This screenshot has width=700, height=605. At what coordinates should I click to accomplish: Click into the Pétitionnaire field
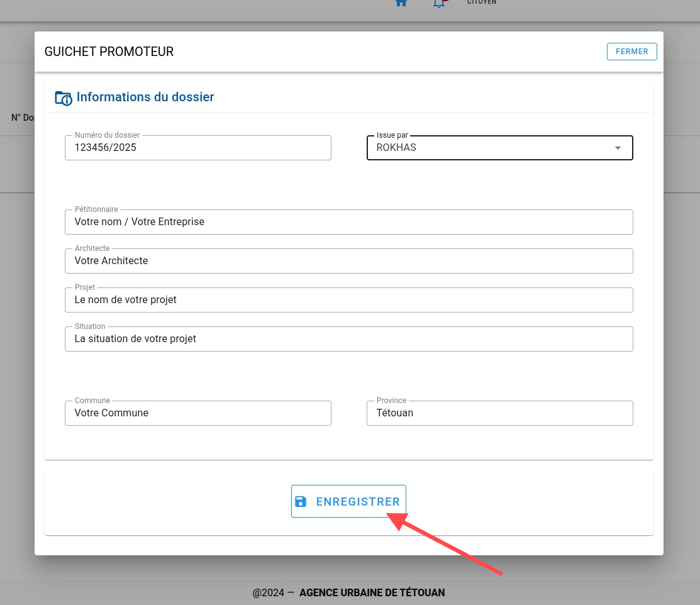[348, 222]
